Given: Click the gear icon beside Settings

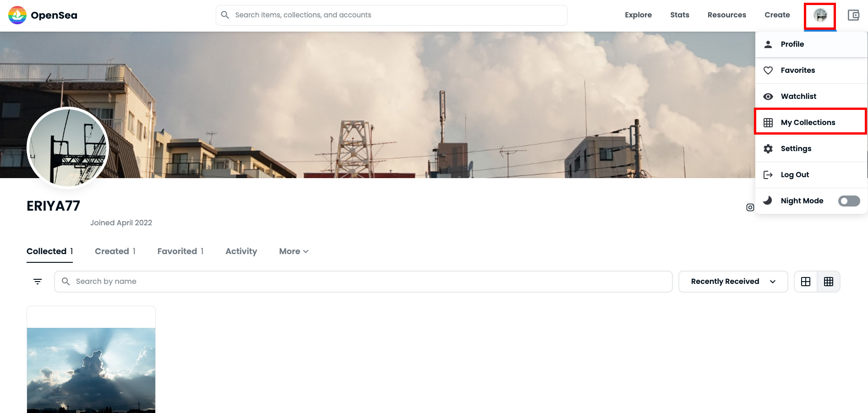Looking at the screenshot, I should [768, 149].
